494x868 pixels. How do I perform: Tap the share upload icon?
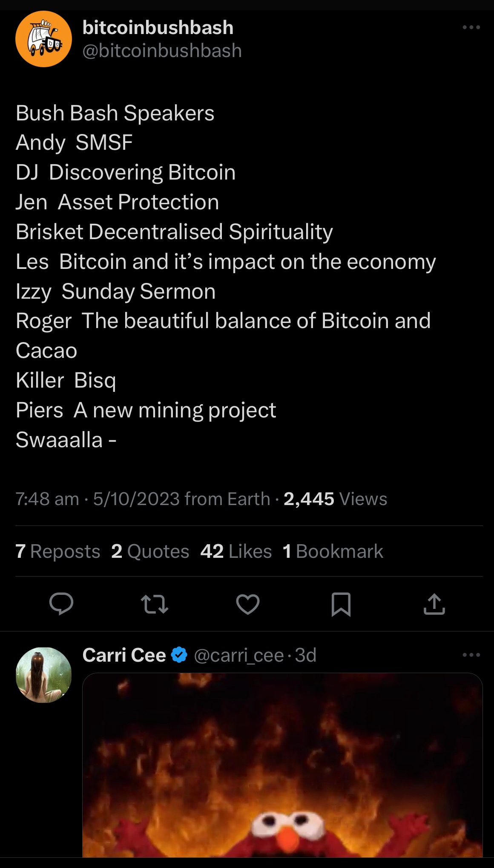pos(434,604)
